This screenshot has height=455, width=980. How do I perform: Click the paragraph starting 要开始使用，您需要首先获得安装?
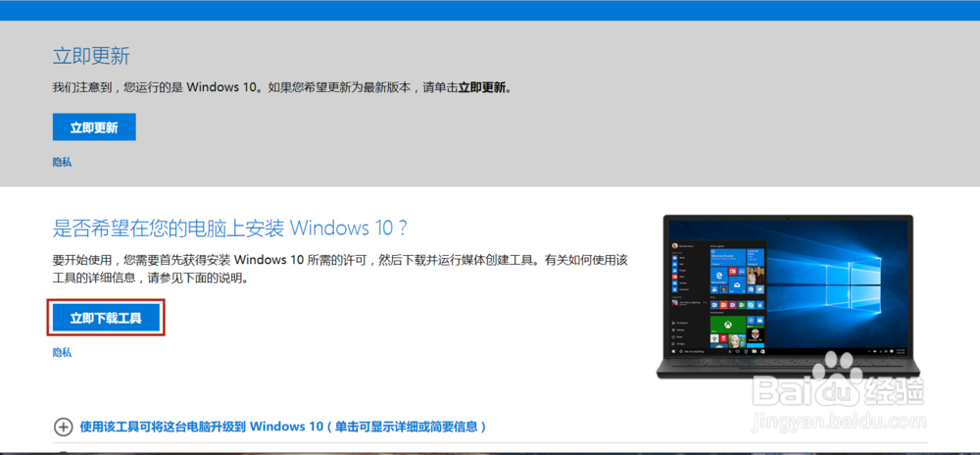(x=340, y=268)
